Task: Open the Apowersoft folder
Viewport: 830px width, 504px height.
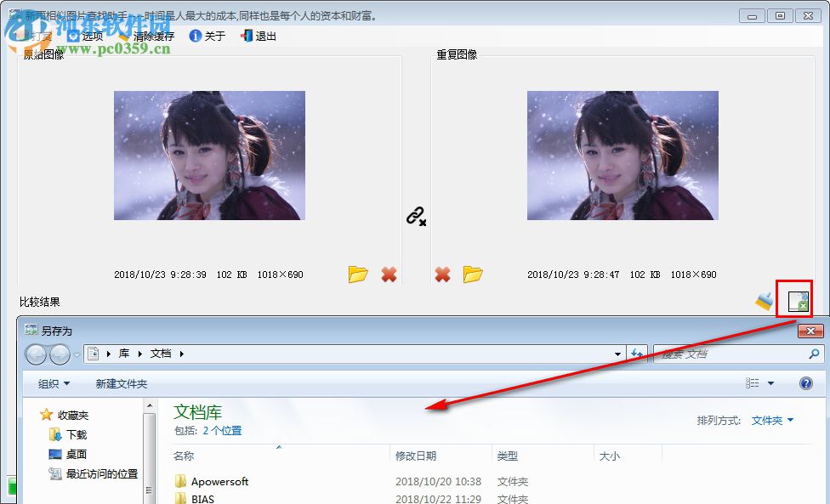Action: click(x=220, y=481)
